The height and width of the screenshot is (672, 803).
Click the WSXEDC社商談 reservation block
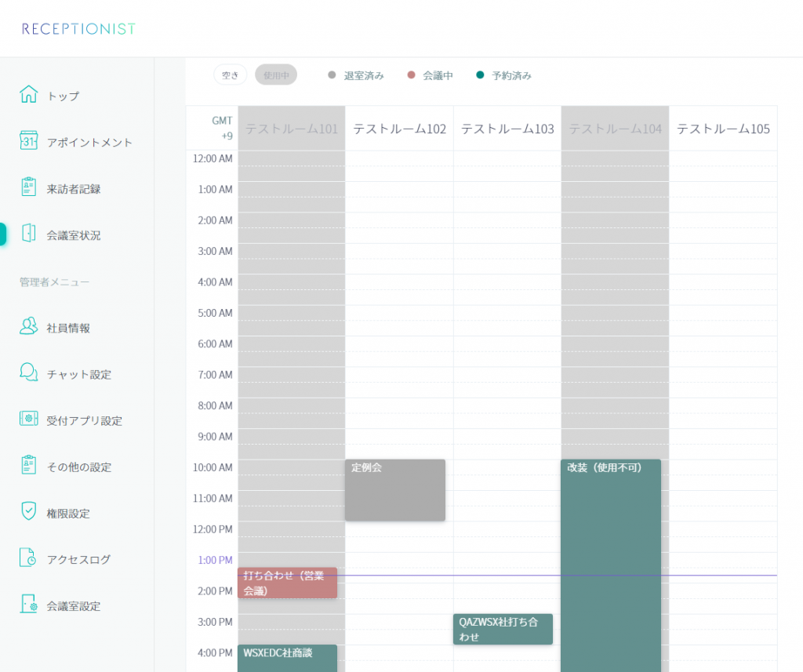pos(287,658)
